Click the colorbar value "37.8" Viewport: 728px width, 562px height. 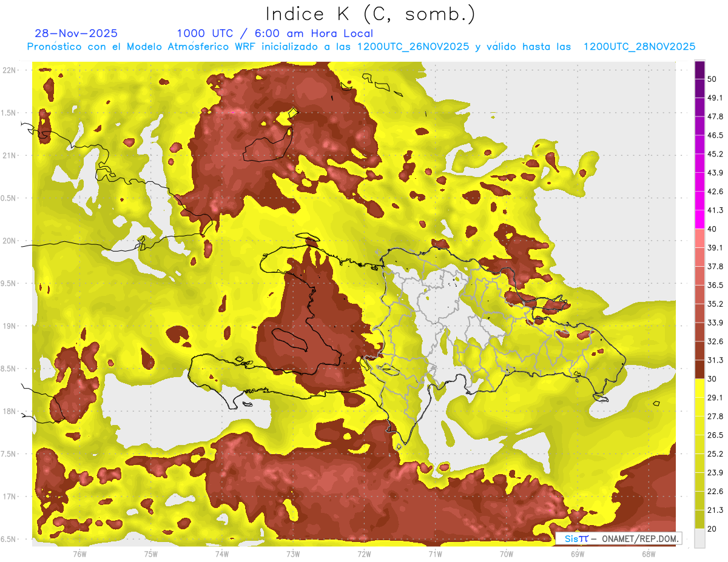715,266
